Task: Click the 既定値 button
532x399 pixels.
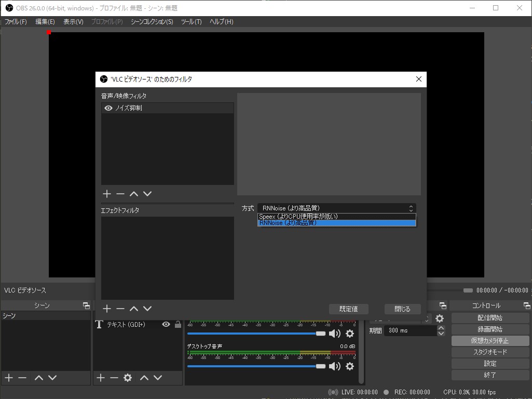Action: point(348,309)
